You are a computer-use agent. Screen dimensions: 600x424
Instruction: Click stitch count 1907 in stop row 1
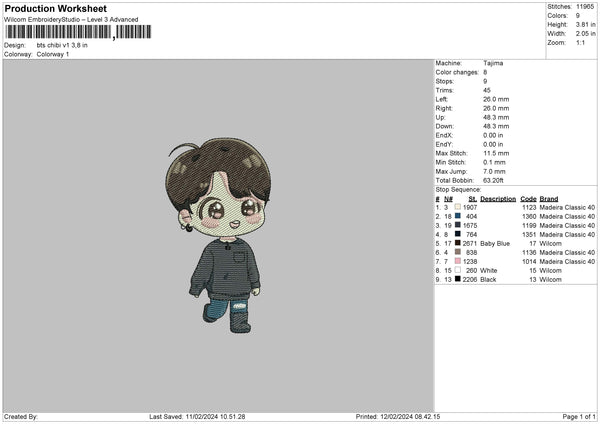[x=470, y=207]
